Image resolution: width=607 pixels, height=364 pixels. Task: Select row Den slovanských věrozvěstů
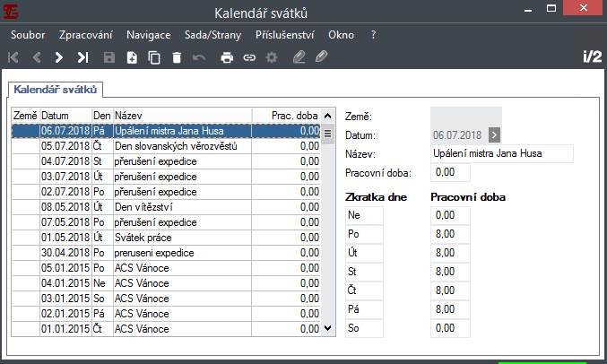166,146
